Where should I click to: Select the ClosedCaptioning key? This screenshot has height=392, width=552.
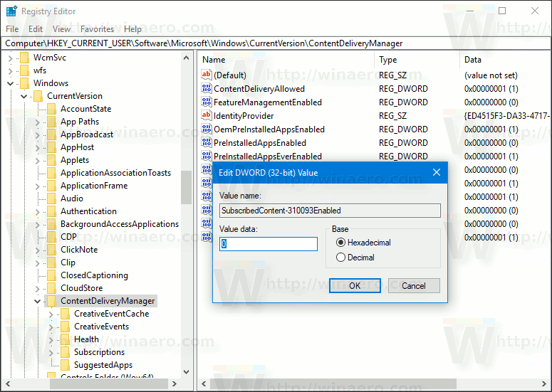click(94, 275)
